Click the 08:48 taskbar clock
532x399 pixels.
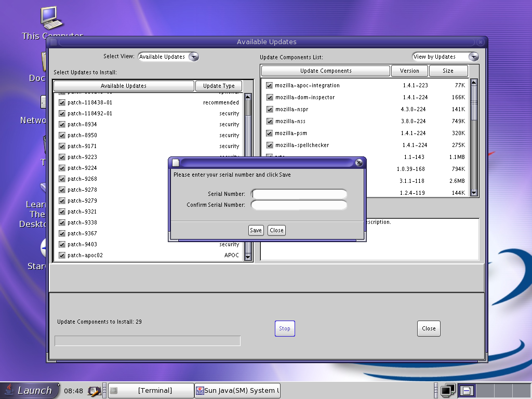coord(73,391)
